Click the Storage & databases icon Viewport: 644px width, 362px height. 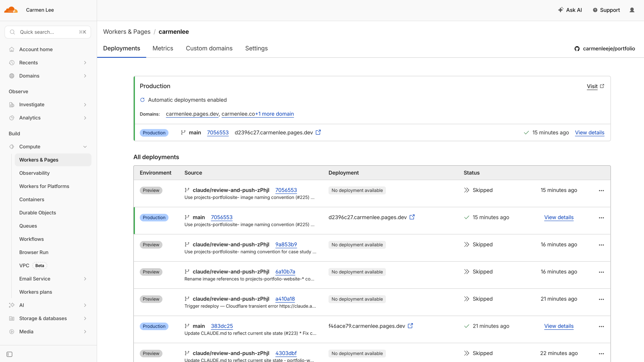tap(12, 318)
